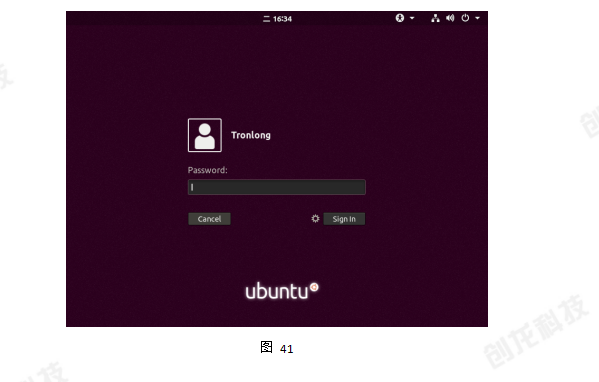Click the figure caption 图 41
599x382 pixels.
(277, 348)
